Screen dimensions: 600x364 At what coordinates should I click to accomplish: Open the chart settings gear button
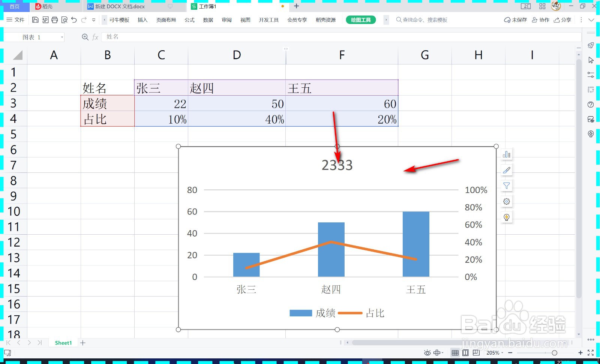pyautogui.click(x=507, y=202)
